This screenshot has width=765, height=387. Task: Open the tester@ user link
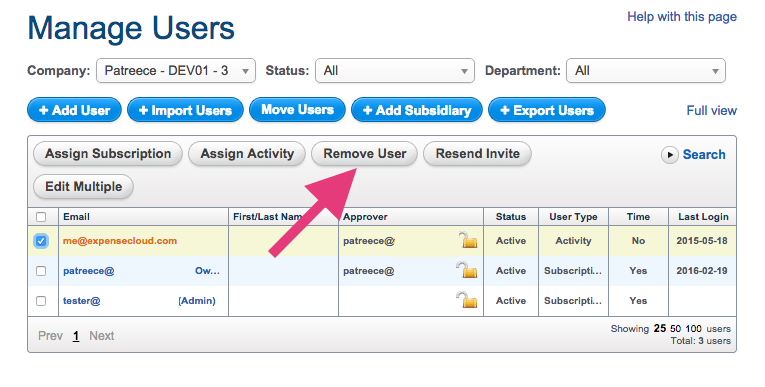coord(81,301)
